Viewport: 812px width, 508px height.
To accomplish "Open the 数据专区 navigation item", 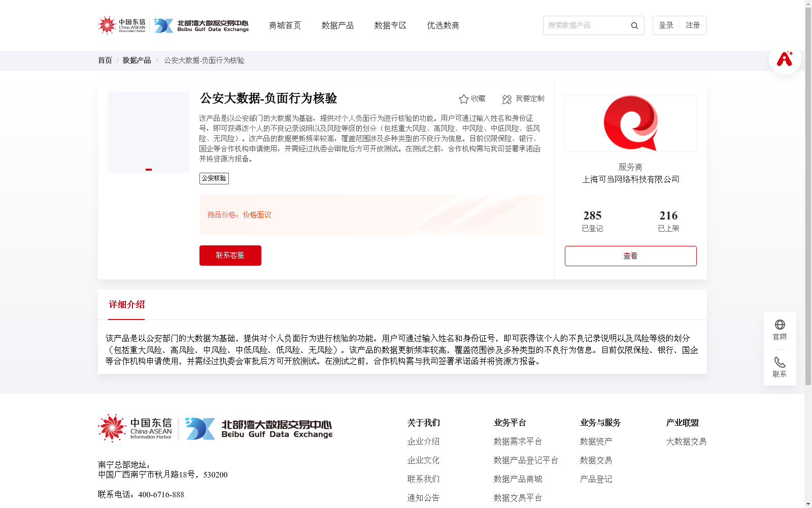I will 390,25.
